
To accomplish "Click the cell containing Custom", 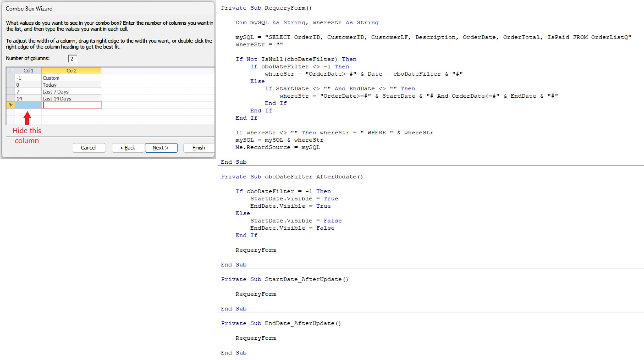I will click(71, 78).
